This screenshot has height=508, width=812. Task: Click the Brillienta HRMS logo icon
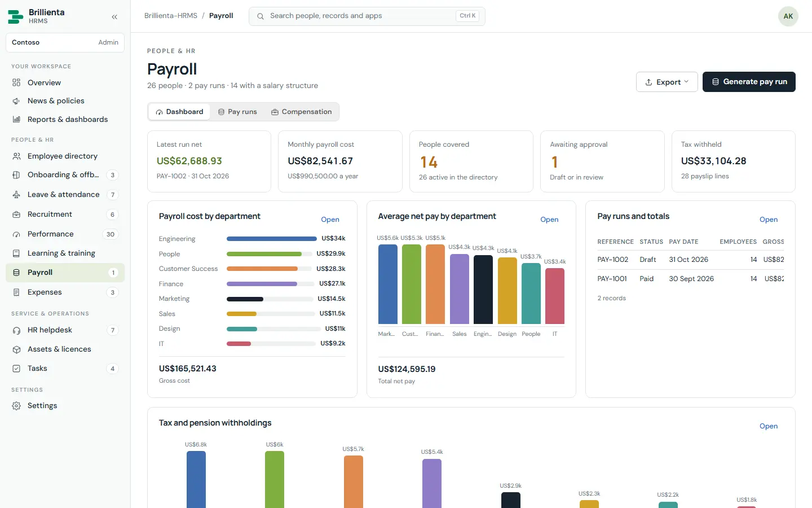pyautogui.click(x=15, y=16)
